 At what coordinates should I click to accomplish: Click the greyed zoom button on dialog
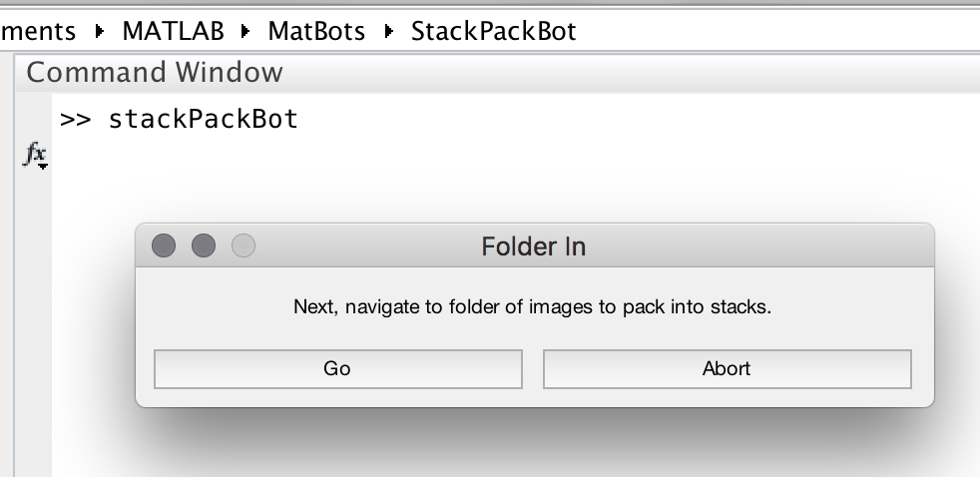pyautogui.click(x=244, y=245)
